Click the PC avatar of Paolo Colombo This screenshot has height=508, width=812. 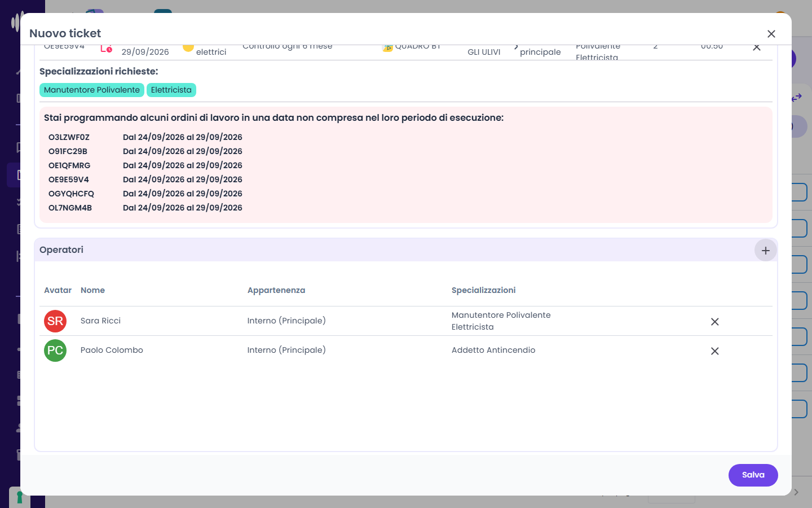55,351
